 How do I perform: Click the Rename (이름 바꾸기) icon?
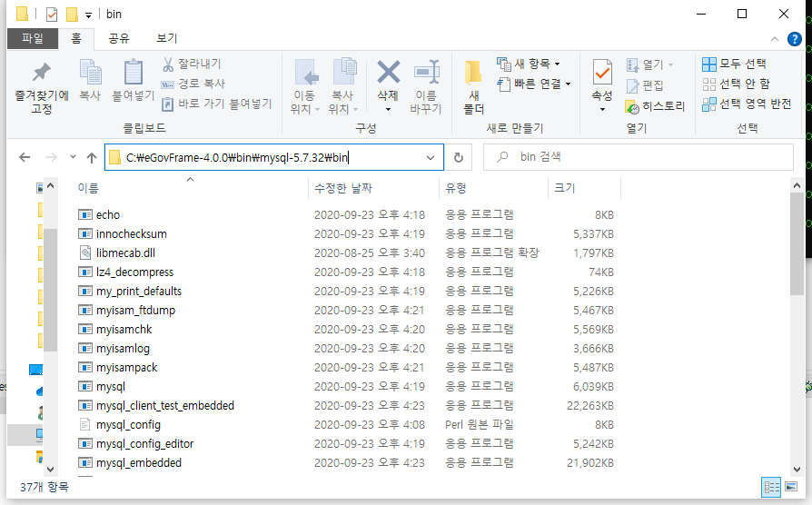click(427, 72)
